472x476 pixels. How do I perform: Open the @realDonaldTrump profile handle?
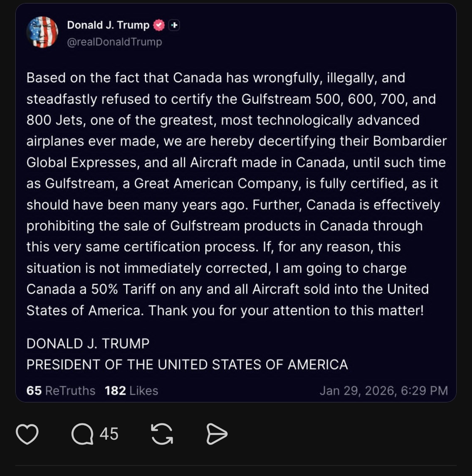point(114,42)
